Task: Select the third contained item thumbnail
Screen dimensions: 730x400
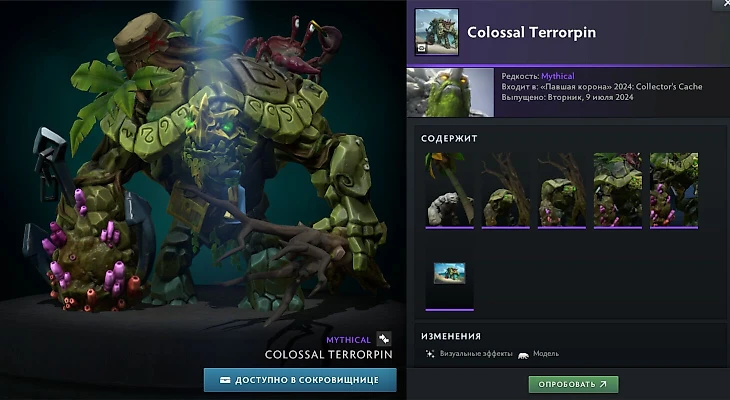Action: [561, 191]
